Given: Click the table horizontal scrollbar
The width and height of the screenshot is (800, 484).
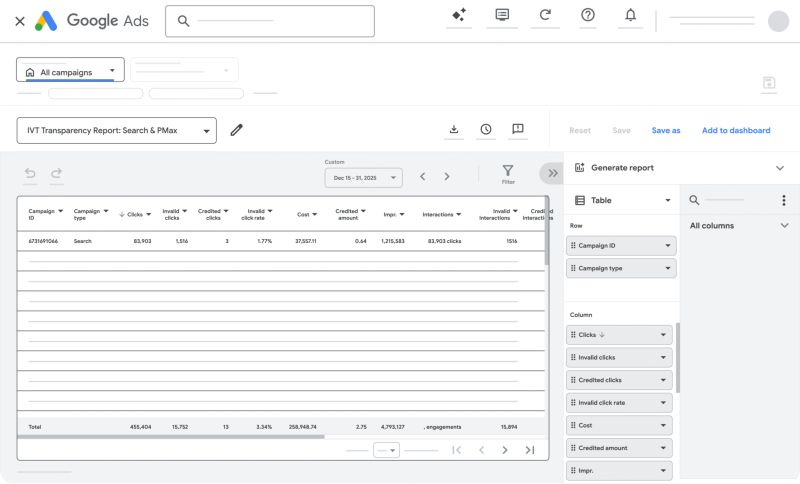Looking at the screenshot, I should point(171,437).
